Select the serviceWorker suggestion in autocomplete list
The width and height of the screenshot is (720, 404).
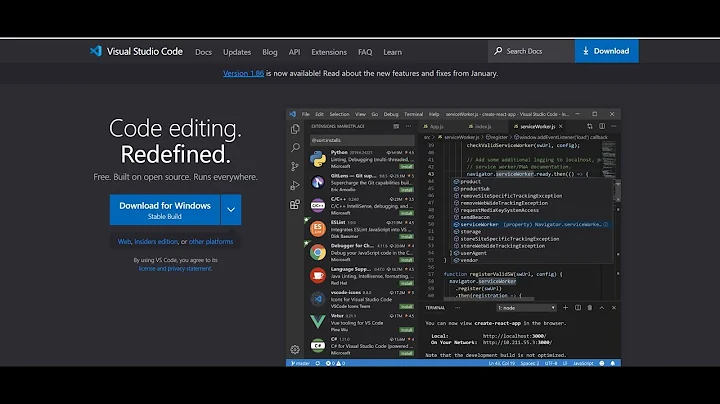click(x=532, y=224)
